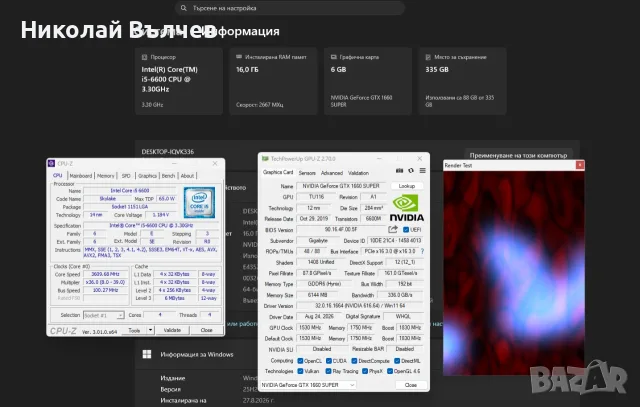Click the Gigabyte subvendor value
Image resolution: width=640 pixels, height=407 pixels.
(318, 240)
